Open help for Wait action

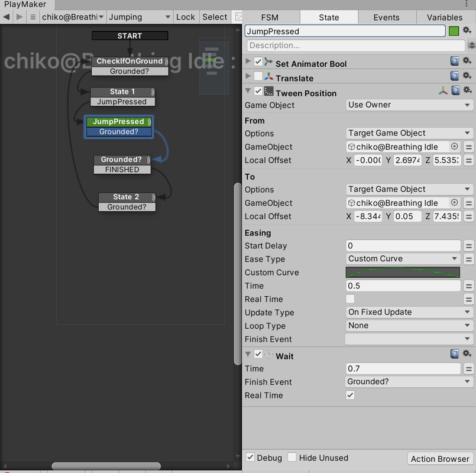click(455, 354)
